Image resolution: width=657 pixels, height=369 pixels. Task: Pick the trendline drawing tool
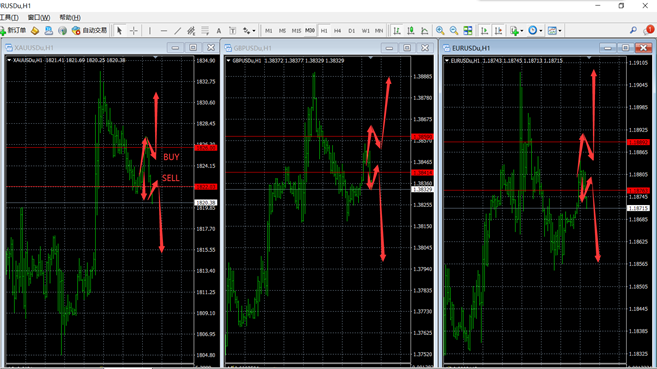coord(178,31)
